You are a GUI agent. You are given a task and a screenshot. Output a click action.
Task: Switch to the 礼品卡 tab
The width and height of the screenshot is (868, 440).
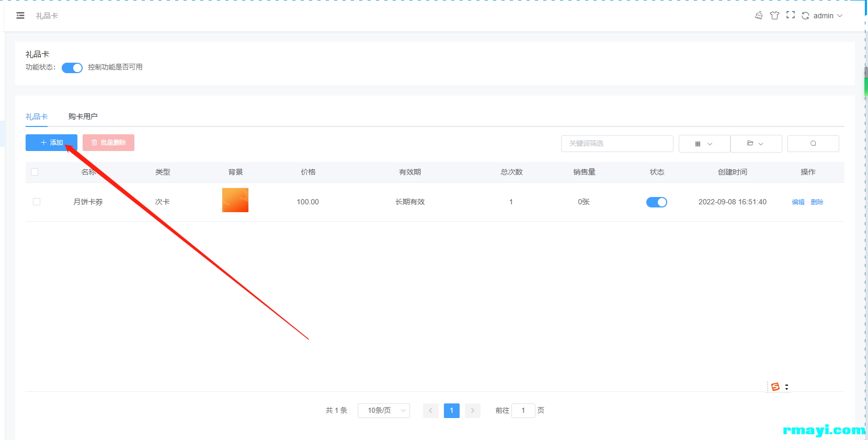click(37, 117)
